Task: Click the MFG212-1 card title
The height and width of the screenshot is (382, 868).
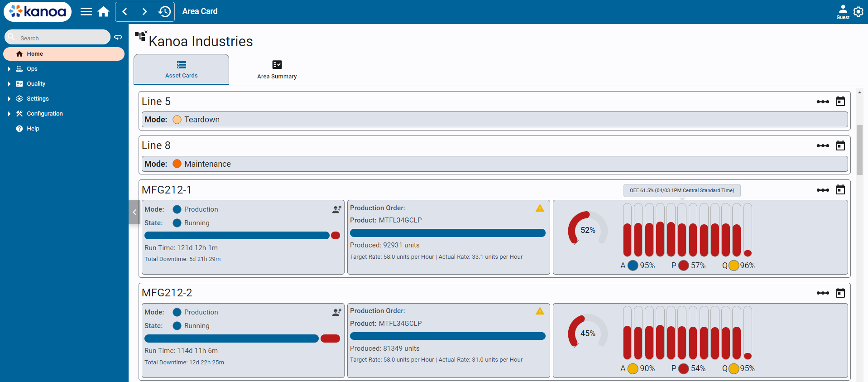Action: click(167, 190)
